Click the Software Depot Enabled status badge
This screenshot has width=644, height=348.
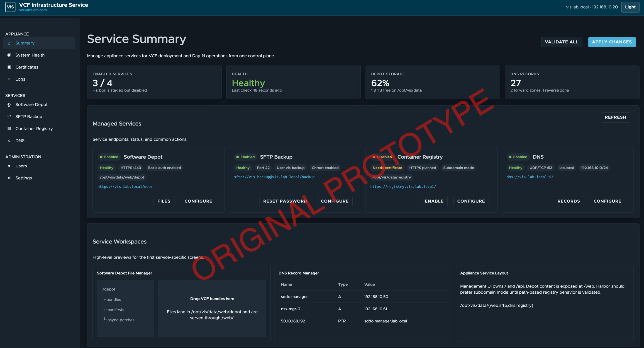[x=109, y=157]
